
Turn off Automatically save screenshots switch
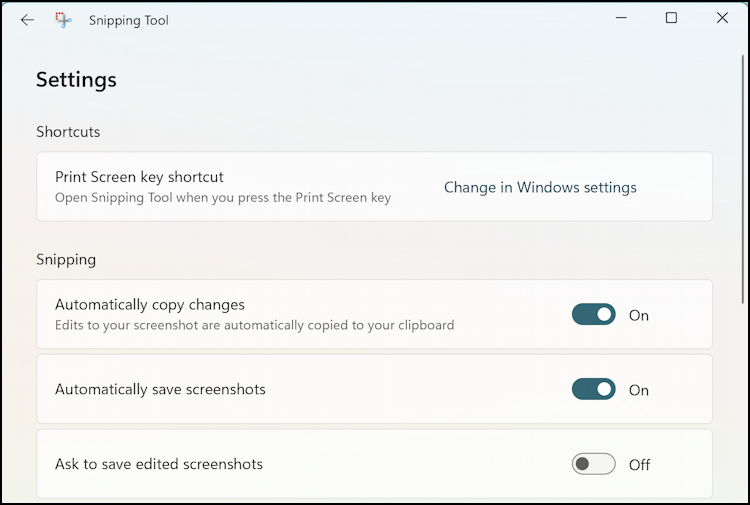coord(593,390)
